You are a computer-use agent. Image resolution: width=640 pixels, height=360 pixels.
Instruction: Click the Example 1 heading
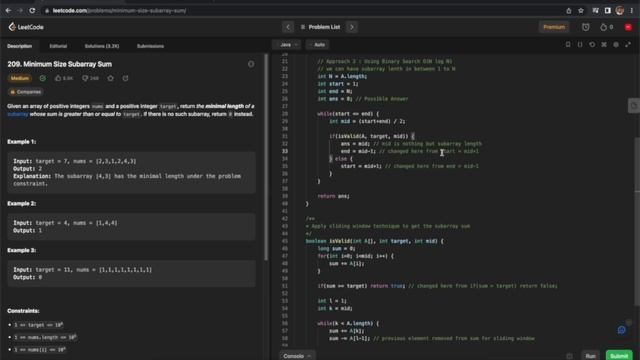point(21,142)
